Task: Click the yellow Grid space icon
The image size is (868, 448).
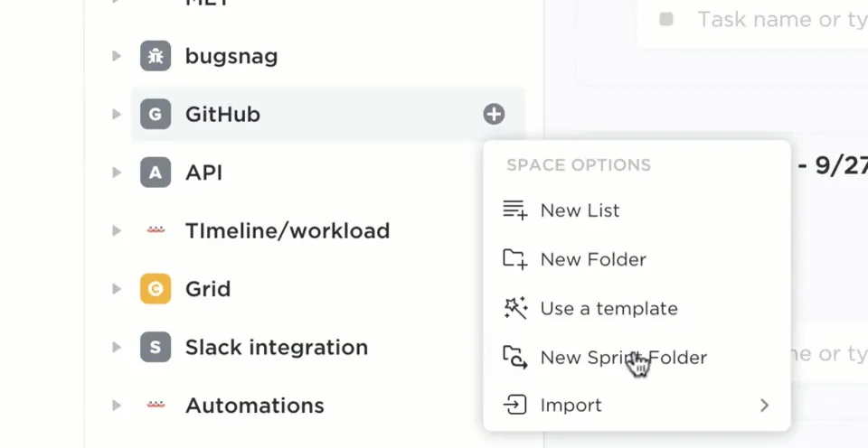Action: [156, 289]
